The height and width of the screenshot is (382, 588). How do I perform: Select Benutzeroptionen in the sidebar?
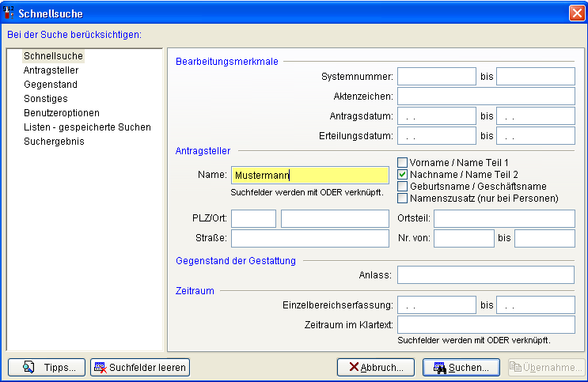[x=61, y=113]
